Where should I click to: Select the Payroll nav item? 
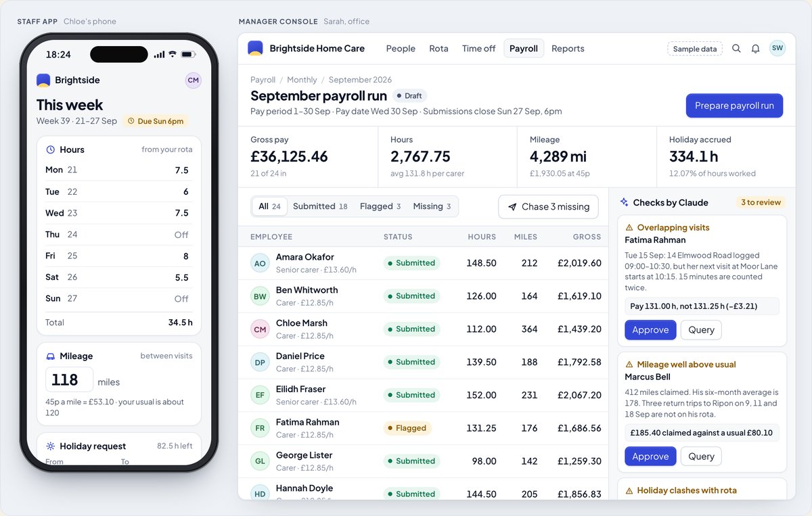[x=524, y=49]
